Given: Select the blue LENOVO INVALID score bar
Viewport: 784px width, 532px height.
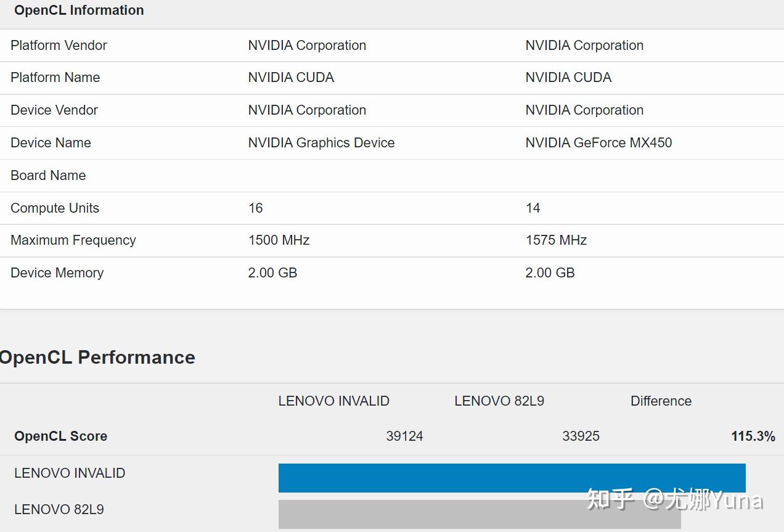Looking at the screenshot, I should pyautogui.click(x=512, y=478).
